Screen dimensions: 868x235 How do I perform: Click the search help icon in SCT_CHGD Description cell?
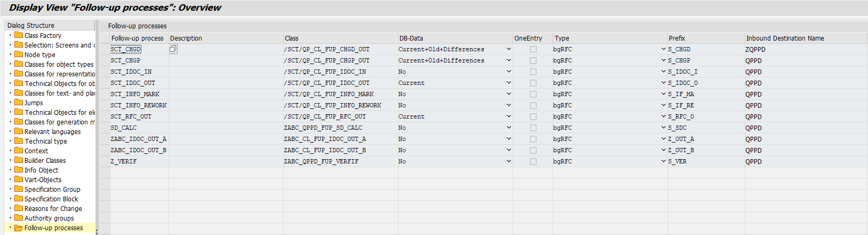[x=173, y=49]
